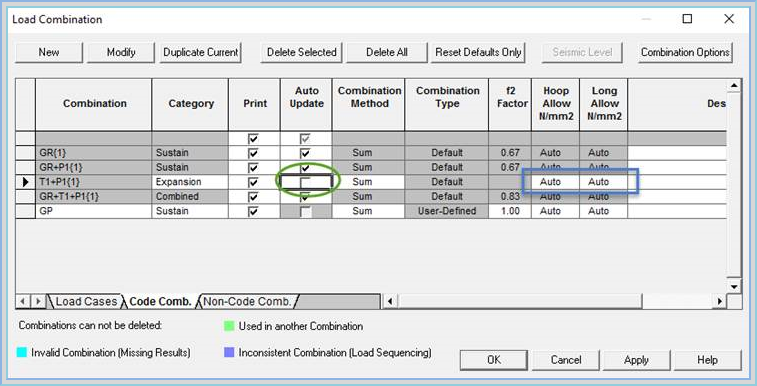Click the New combination button
Screen dimensions: 757x386
click(x=49, y=52)
